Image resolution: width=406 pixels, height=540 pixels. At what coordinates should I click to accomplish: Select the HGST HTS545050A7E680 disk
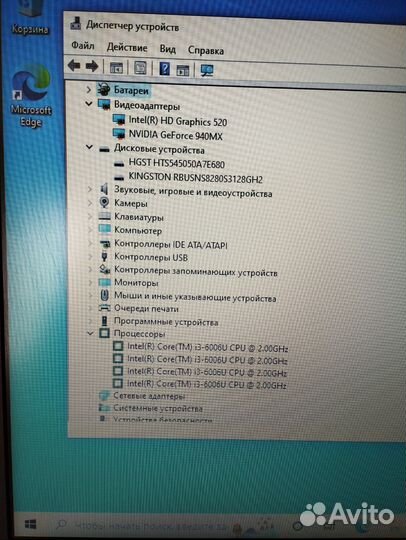tap(176, 163)
